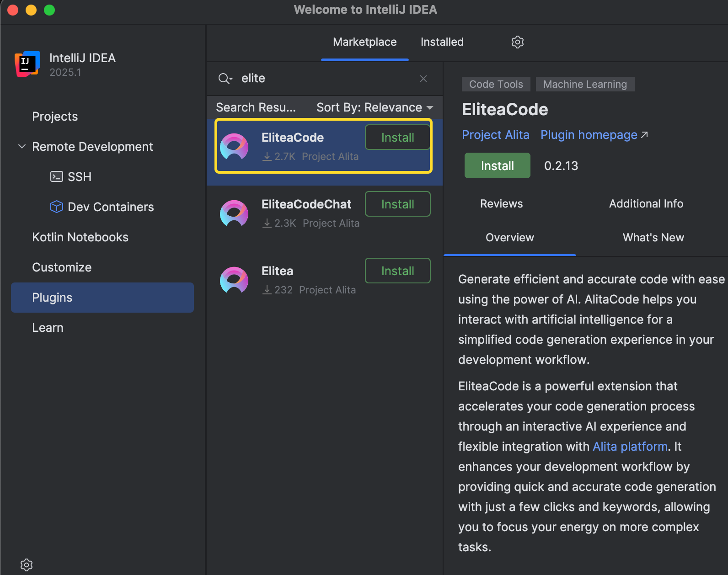
Task: Click the IntelliJ IDEA logo icon
Action: (x=27, y=64)
